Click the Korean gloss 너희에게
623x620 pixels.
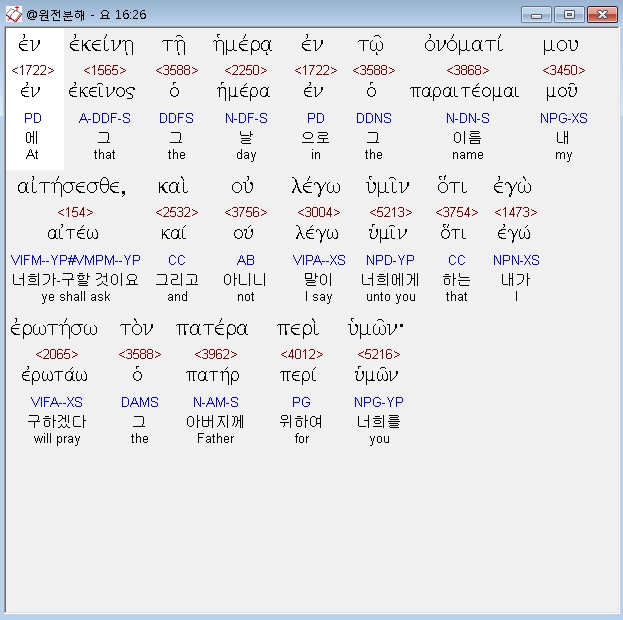click(390, 279)
